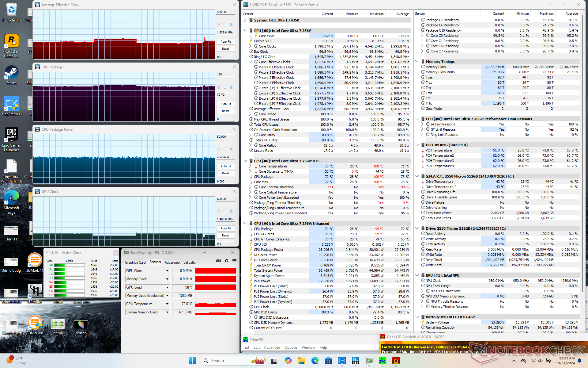
Task: Click Reset in CPU Package Power graph window
Action: point(226,173)
